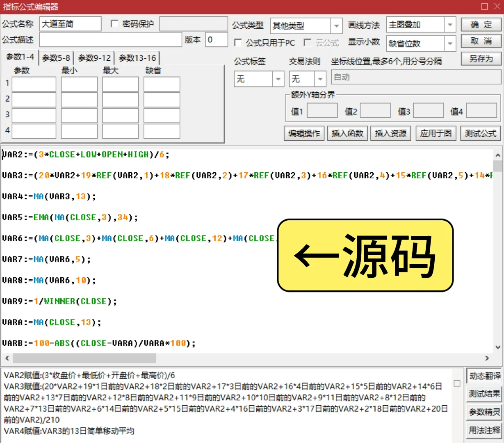Click the 插入资源 button
Image resolution: width=504 pixels, height=443 pixels.
(390, 133)
